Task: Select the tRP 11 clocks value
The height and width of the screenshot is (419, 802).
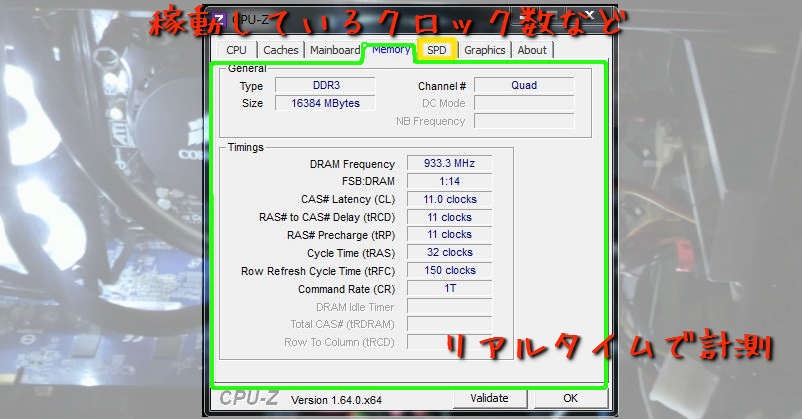Action: click(449, 234)
